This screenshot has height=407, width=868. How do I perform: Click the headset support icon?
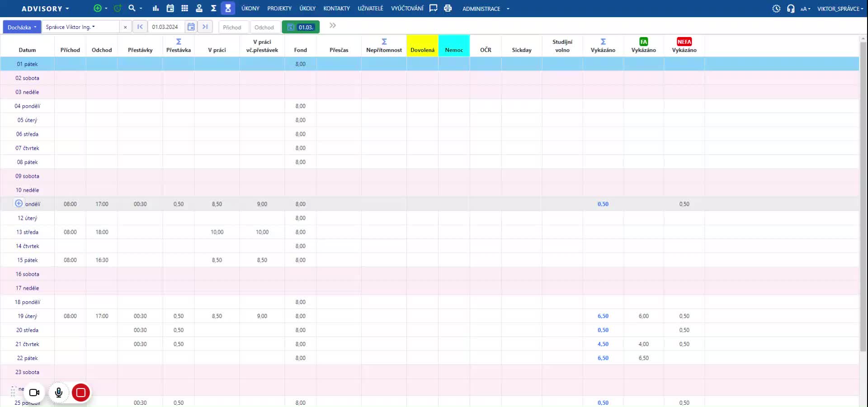[x=790, y=9]
